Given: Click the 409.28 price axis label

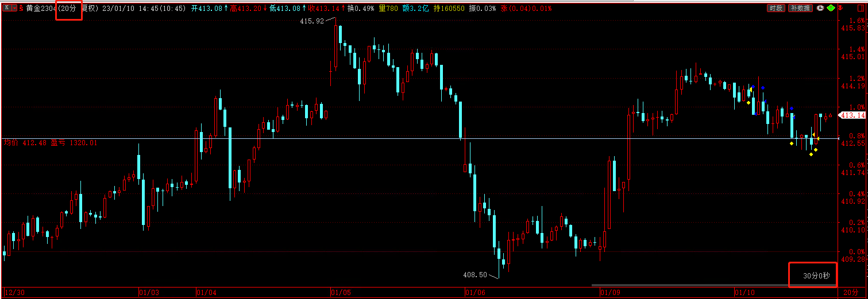Looking at the screenshot, I should pyautogui.click(x=852, y=259).
